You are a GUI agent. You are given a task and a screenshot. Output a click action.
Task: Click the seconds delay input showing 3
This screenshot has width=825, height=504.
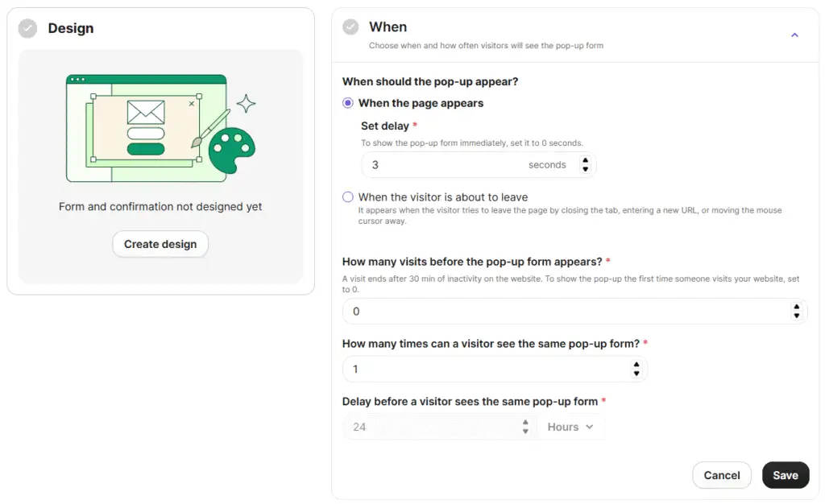443,164
